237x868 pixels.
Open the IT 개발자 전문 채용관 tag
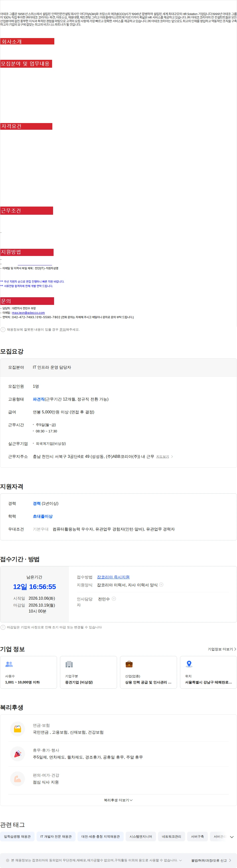coord(56,837)
